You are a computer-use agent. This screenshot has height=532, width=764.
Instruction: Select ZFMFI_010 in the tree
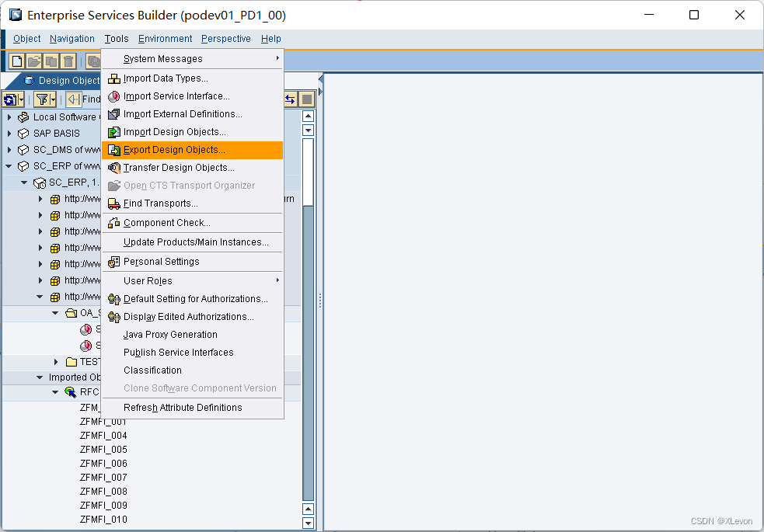point(103,520)
